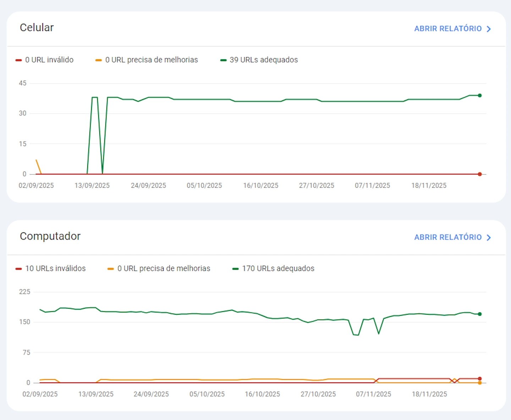Click the chevron arrow next to Celular's ABRIR RELATÓRIO
The image size is (511, 420).
pyautogui.click(x=489, y=29)
